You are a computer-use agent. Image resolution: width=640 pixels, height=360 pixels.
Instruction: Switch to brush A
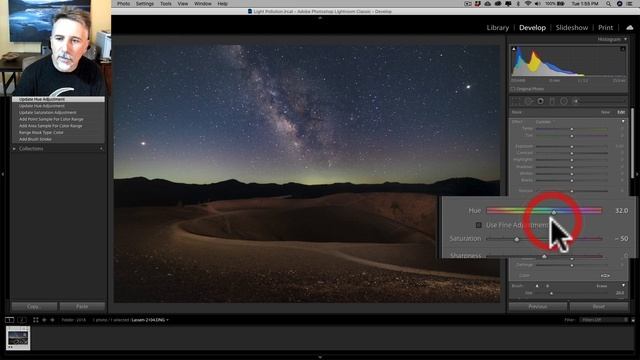(537, 286)
